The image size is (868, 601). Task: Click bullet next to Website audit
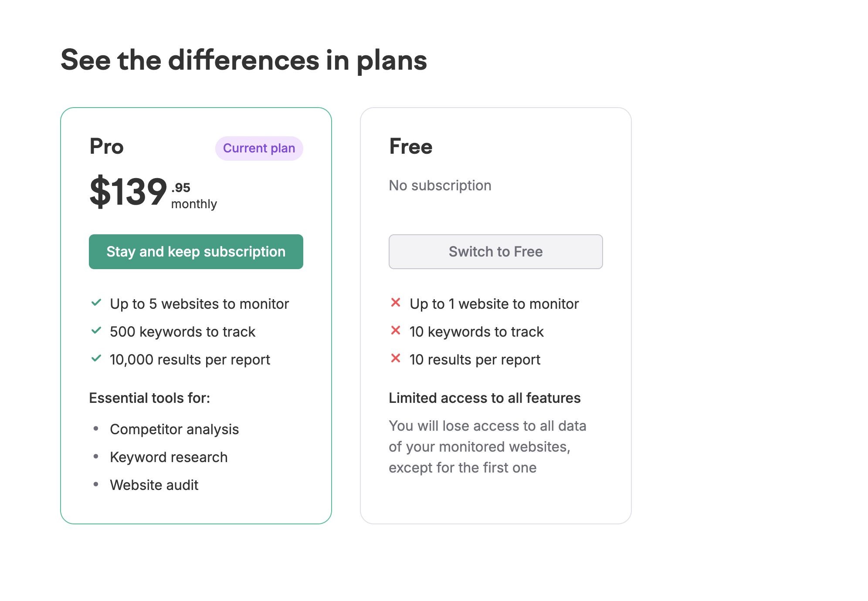96,485
